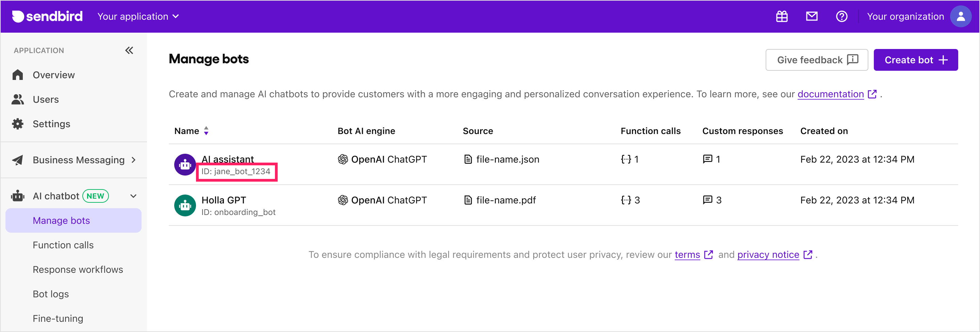
Task: Open the mail envelope icon
Action: (x=812, y=16)
